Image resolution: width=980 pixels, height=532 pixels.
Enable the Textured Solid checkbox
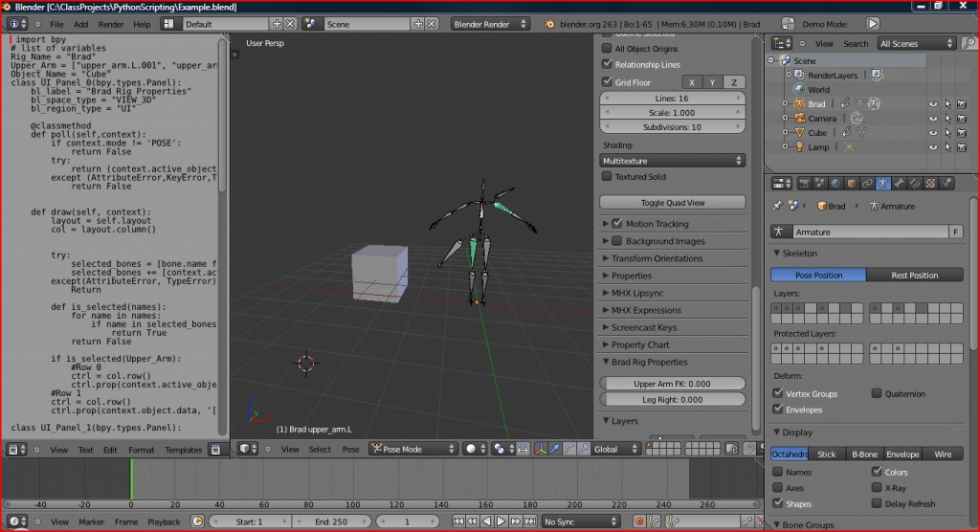(x=606, y=176)
